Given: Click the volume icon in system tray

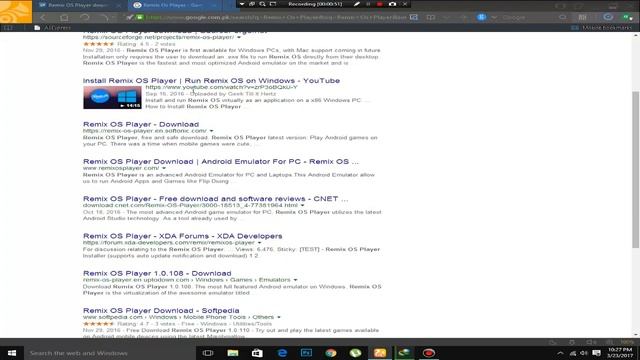Looking at the screenshot, I should (584, 353).
